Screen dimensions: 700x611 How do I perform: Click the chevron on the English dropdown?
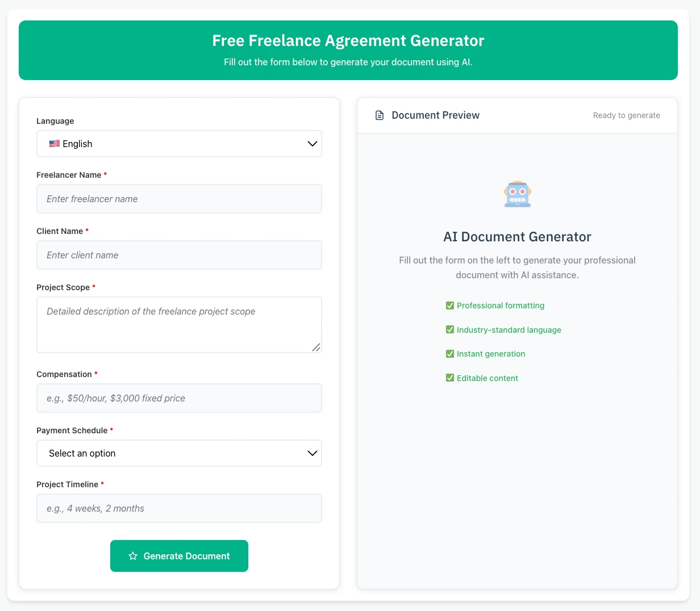coord(311,144)
